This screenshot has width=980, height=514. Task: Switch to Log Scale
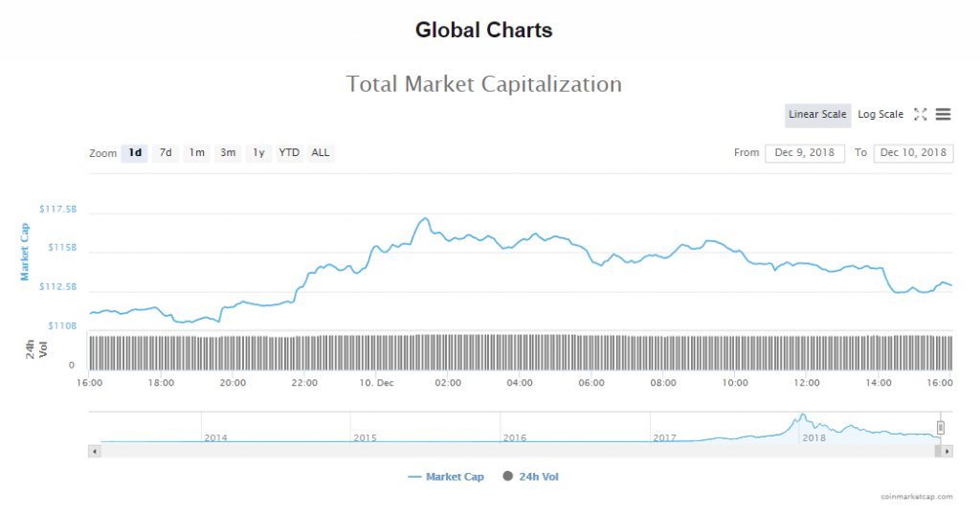880,115
